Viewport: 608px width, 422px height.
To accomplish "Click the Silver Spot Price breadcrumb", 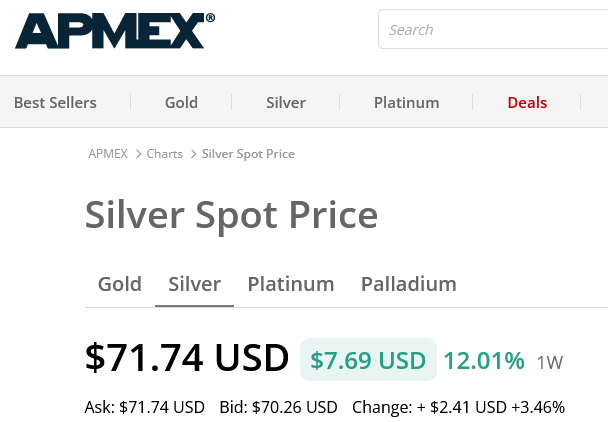I will coord(248,154).
